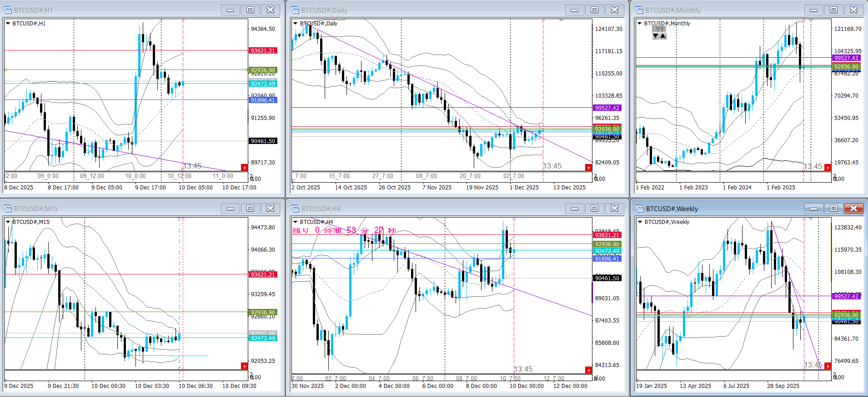Click the red plus icon on Daily chart
Image resolution: width=868 pixels, height=397 pixels.
point(588,168)
